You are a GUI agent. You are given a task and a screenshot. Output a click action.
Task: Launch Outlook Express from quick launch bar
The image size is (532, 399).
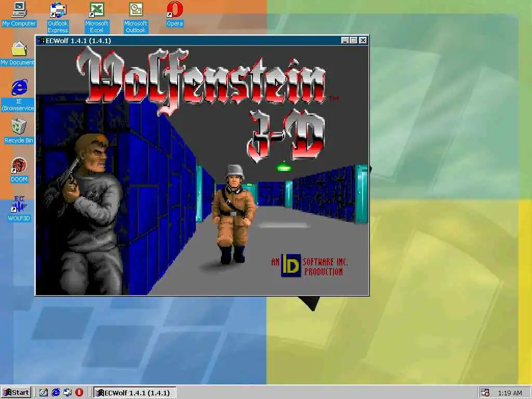(x=67, y=393)
